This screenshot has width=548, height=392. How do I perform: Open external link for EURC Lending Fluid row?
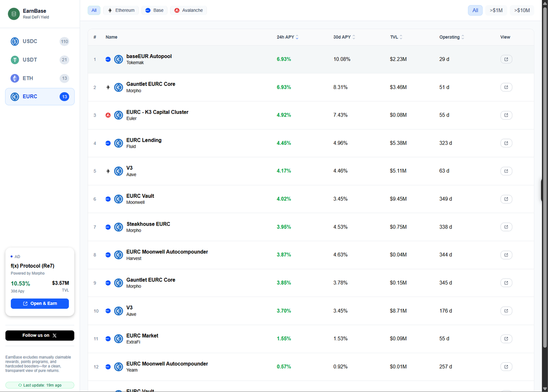(x=506, y=143)
